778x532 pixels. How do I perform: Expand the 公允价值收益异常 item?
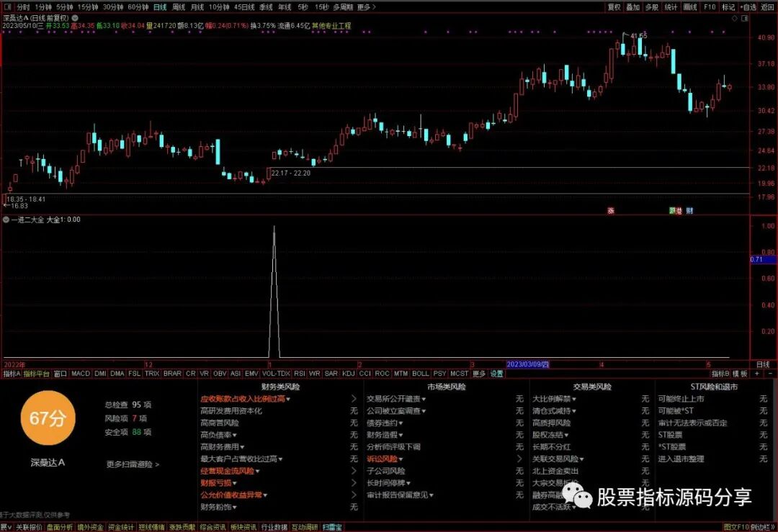(233, 495)
